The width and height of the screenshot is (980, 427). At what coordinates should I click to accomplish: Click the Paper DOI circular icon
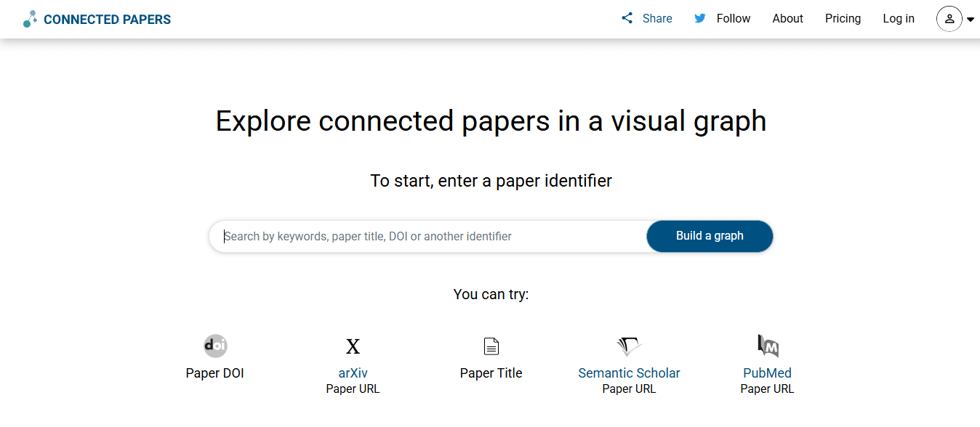[x=214, y=346]
